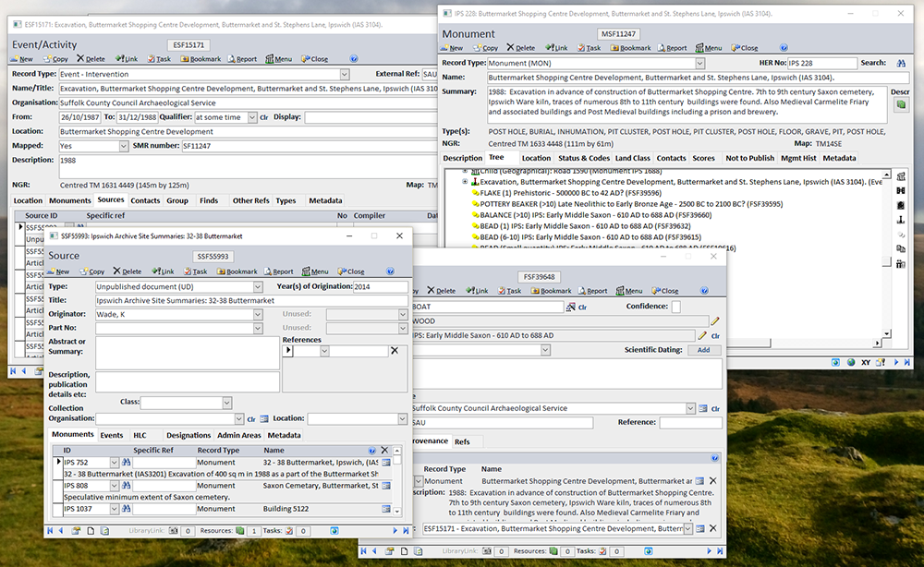Open the Qualifier dropdown showing 'at some time'
The height and width of the screenshot is (567, 924).
tap(252, 117)
